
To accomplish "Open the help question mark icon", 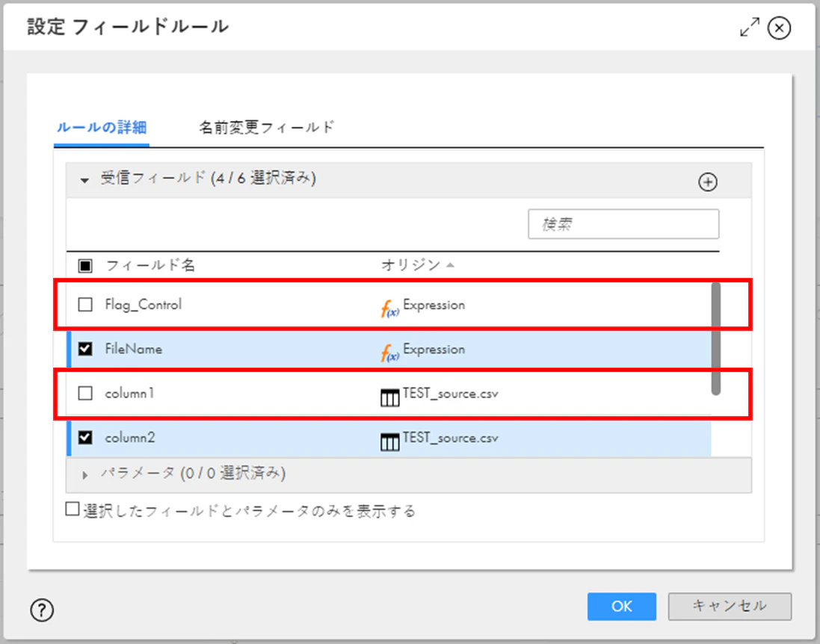I will click(42, 610).
